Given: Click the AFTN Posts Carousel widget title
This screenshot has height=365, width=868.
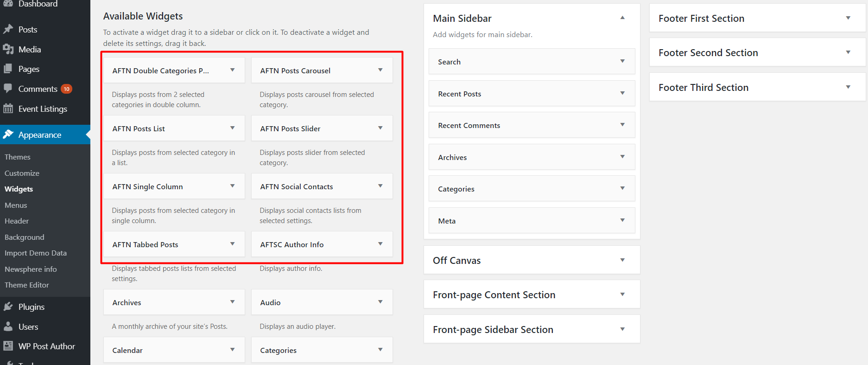Looking at the screenshot, I should [295, 70].
